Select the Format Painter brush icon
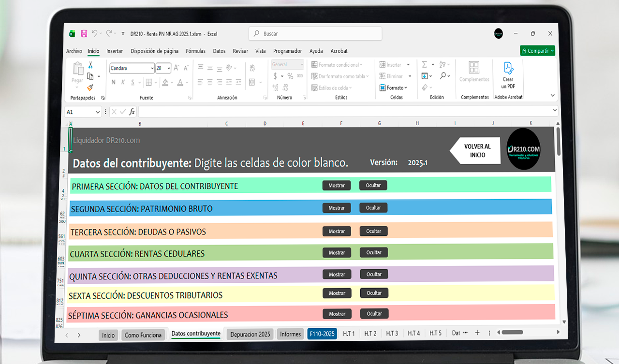This screenshot has width=619, height=364. (90, 87)
